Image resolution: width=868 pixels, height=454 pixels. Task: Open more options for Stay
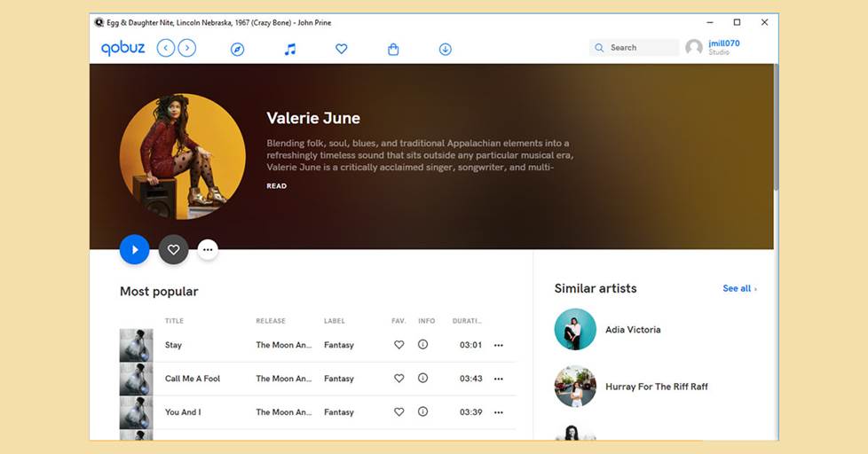(x=499, y=346)
